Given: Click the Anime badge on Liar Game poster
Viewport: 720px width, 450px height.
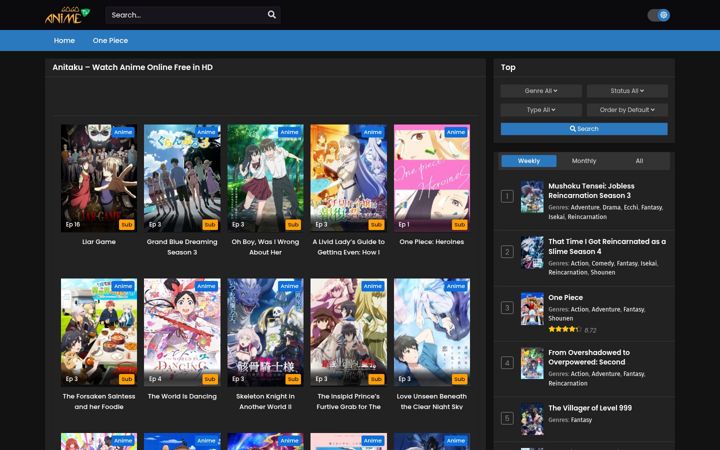Looking at the screenshot, I should tap(123, 132).
